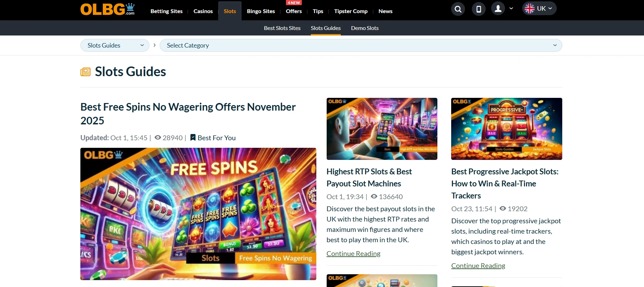The image size is (644, 287).
Task: Open the Offers menu item
Action: coord(294,11)
